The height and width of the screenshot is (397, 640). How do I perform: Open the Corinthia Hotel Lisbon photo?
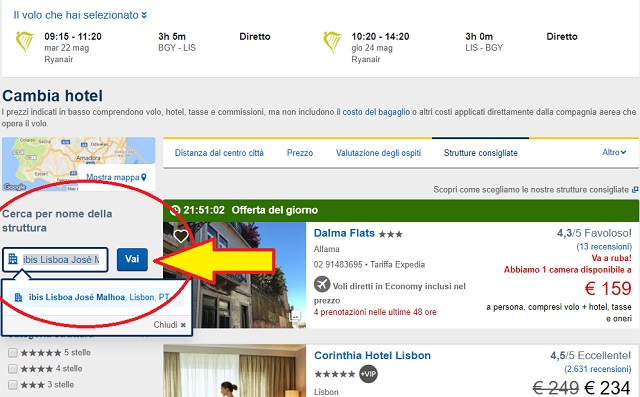click(x=234, y=371)
